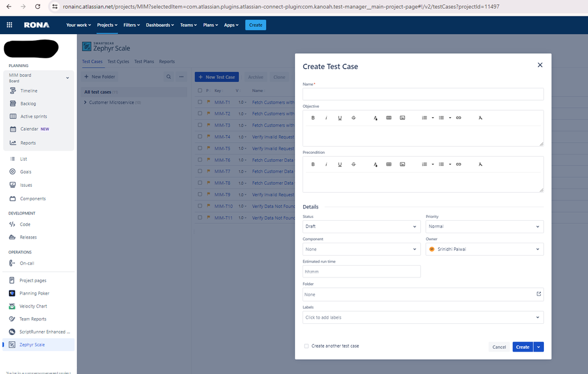This screenshot has width=588, height=374.
Task: Click the folder picker icon in Folder field
Action: [538, 294]
